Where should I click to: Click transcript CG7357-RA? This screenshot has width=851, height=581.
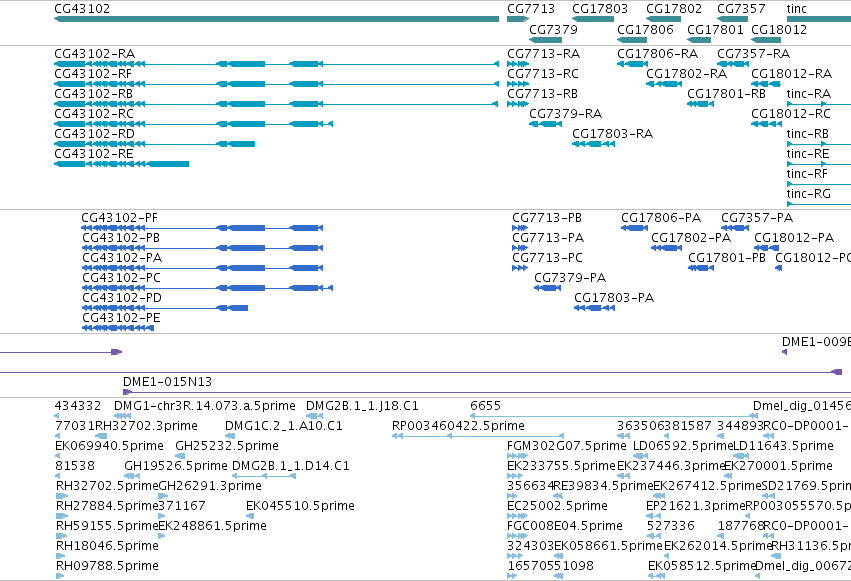pos(733,64)
